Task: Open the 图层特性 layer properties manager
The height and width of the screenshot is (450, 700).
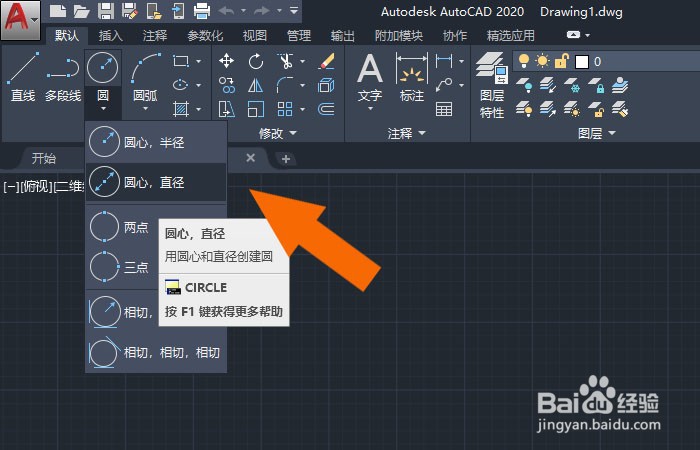Action: tap(492, 85)
